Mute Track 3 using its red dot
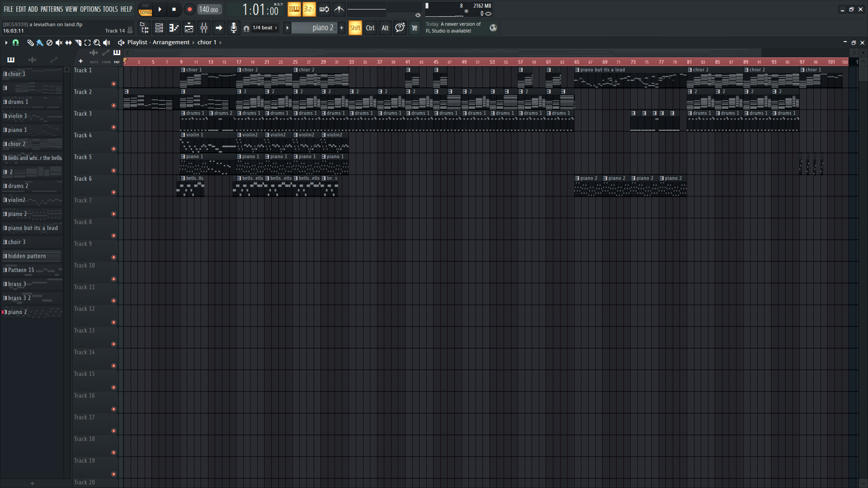868x488 pixels. [x=113, y=127]
